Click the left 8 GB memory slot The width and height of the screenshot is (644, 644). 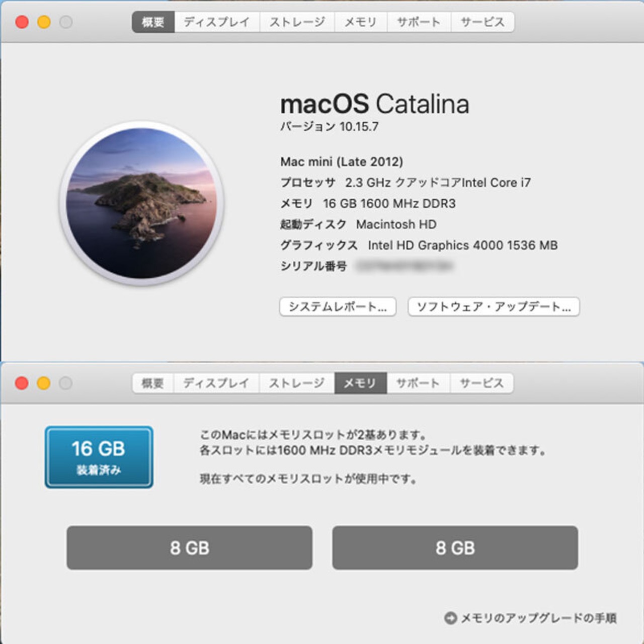point(189,548)
